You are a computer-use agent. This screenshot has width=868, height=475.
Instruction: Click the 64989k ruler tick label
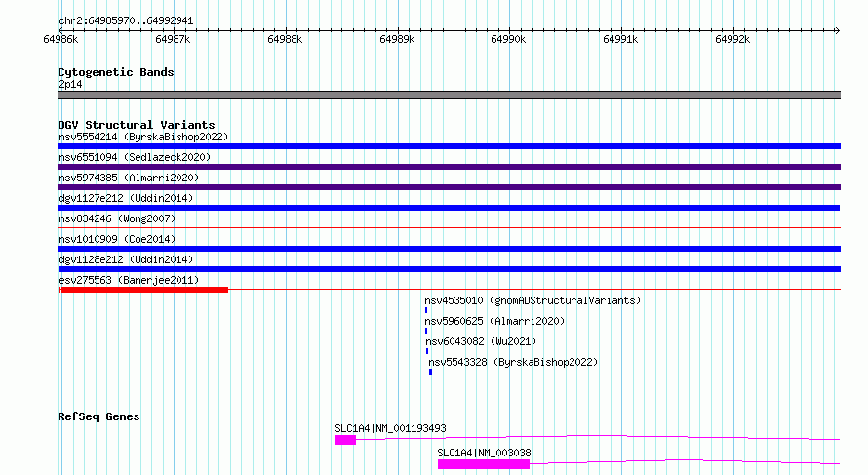396,40
